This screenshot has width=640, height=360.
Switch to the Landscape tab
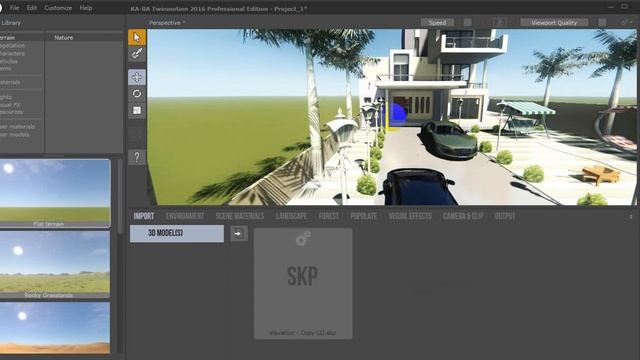coord(291,216)
